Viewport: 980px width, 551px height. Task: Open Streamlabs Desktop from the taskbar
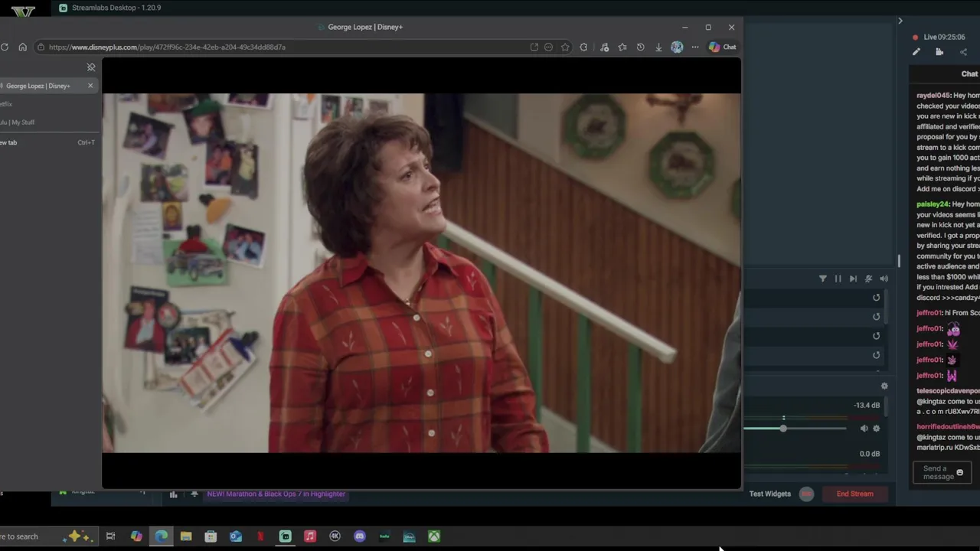[285, 536]
